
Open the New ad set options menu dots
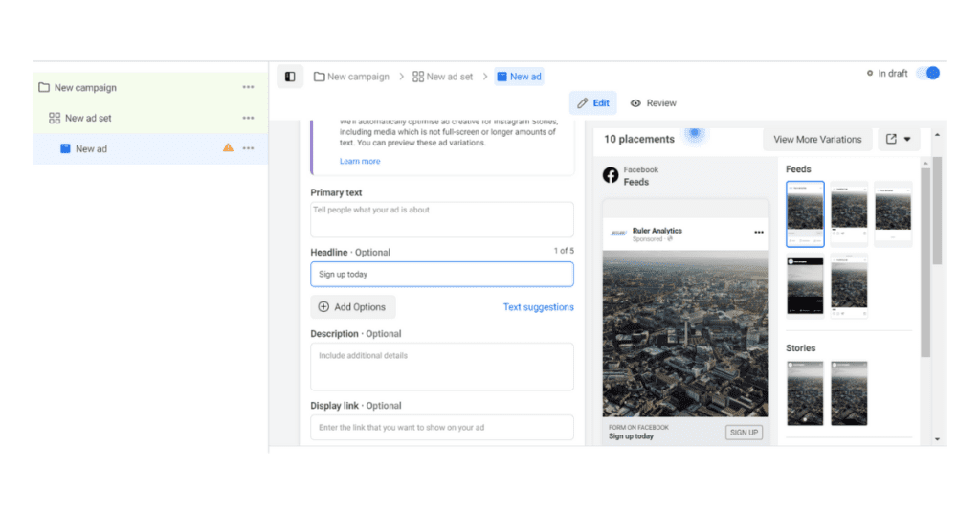(x=248, y=118)
